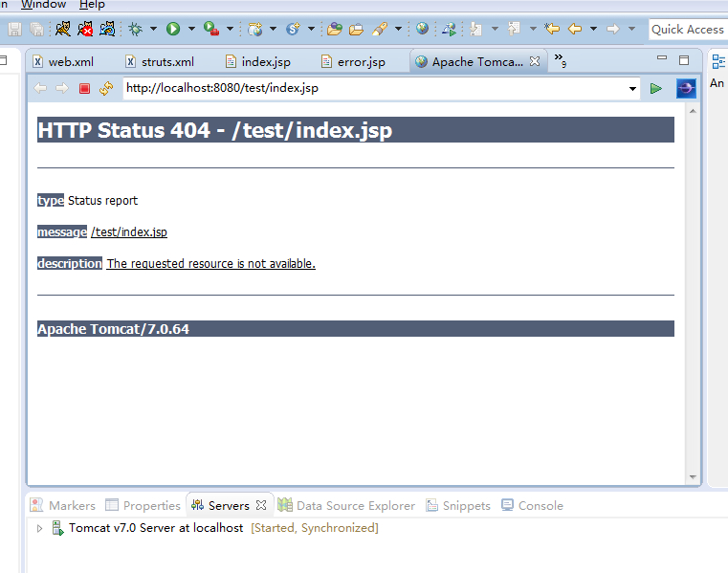This screenshot has height=573, width=728.
Task: Click the HTTP Status 404 heading
Action: [x=215, y=130]
